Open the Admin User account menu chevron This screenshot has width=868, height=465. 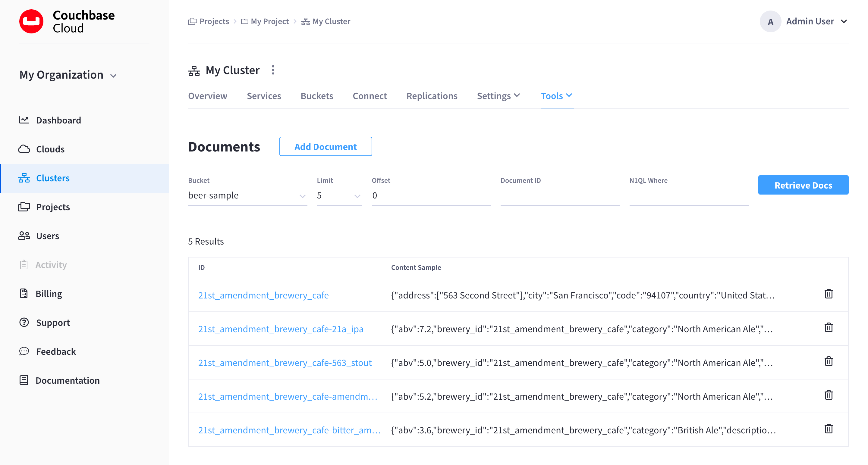844,22
